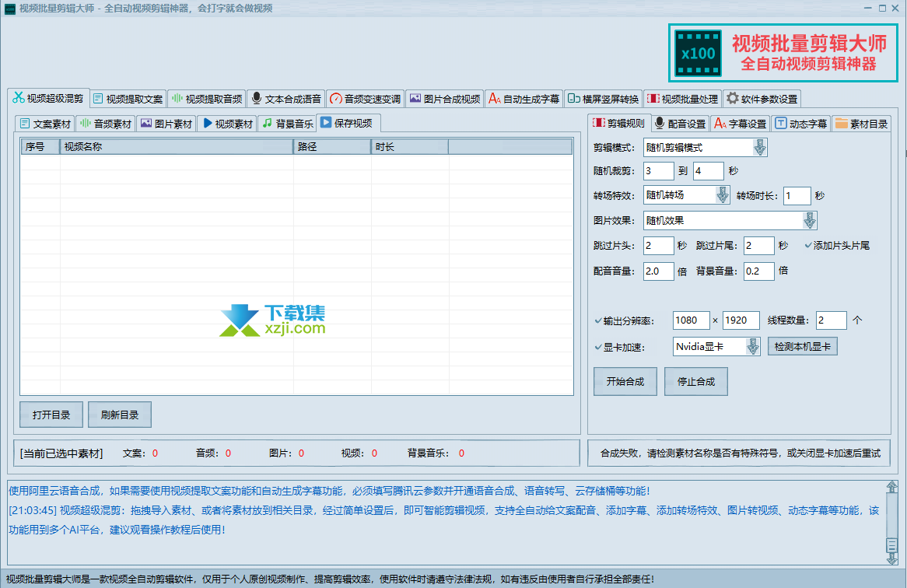Click the 视频名称 column header
Image resolution: width=907 pixels, height=588 pixels.
[177, 147]
